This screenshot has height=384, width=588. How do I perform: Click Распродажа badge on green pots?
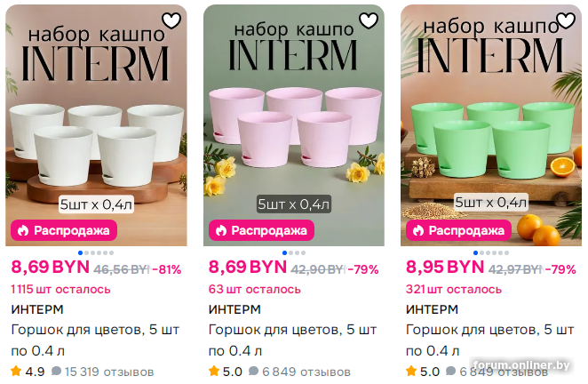[x=458, y=230]
